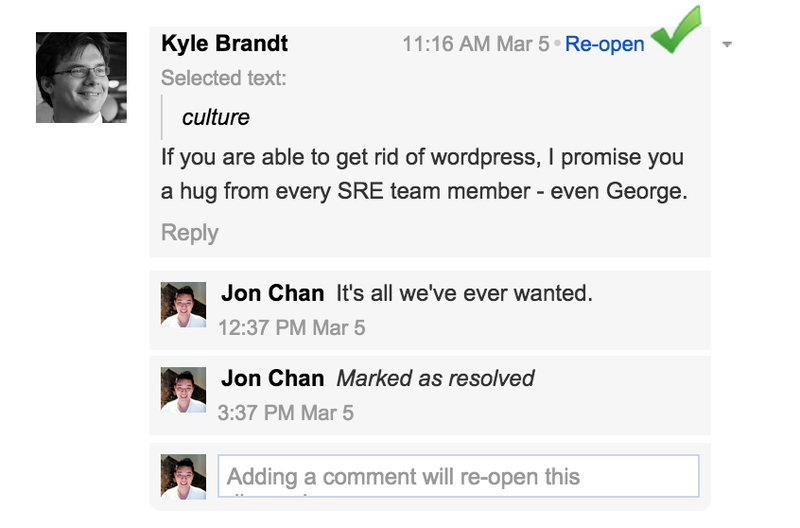Re-open the resolved comment thread
The image size is (800, 528).
(605, 44)
